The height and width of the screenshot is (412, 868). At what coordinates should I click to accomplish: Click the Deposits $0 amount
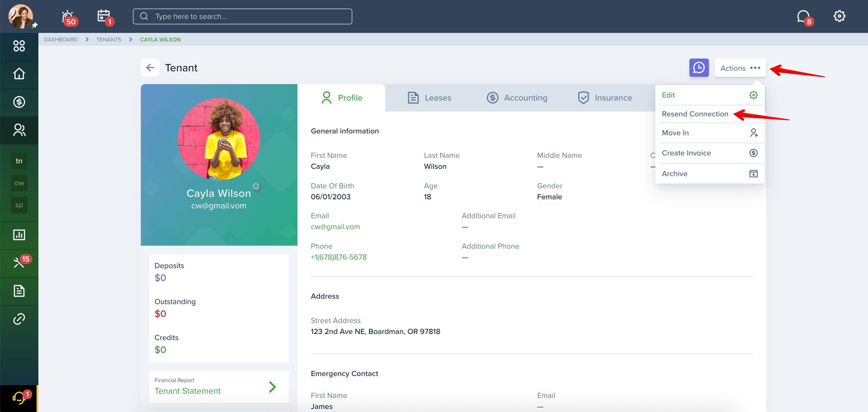(160, 278)
